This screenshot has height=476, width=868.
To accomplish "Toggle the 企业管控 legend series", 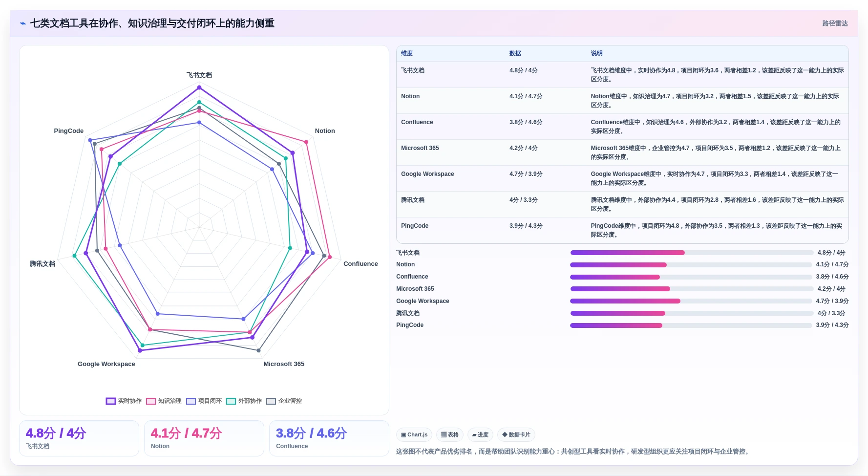I will [x=284, y=401].
